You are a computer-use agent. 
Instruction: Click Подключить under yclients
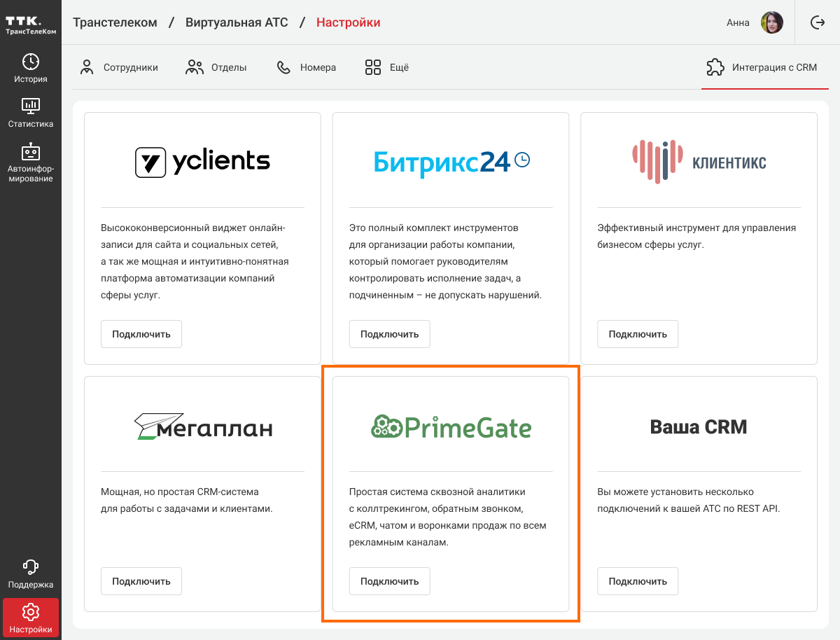tap(141, 334)
